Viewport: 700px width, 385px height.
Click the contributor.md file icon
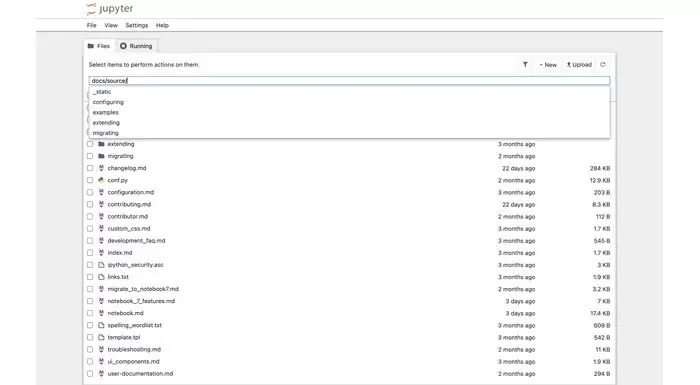coord(101,216)
